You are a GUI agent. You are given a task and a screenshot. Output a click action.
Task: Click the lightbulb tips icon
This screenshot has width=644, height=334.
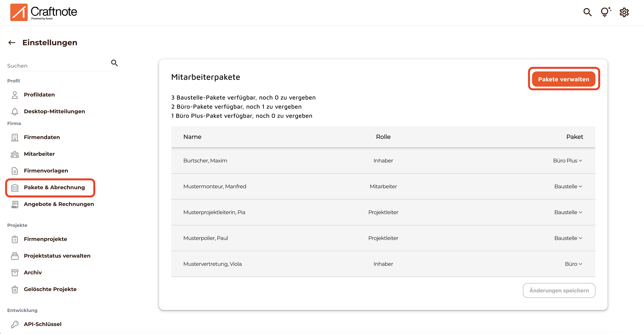605,12
